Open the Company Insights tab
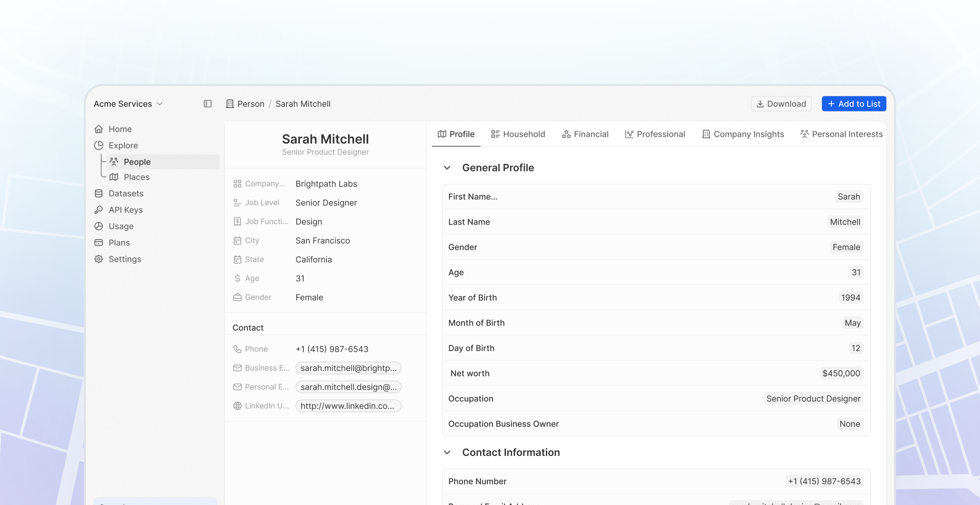Viewport: 980px width, 505px height. tap(743, 134)
